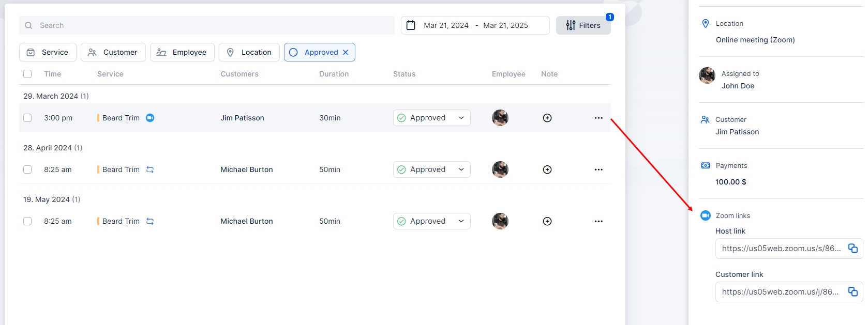The image size is (868, 325).
Task: Click recurring icon on 28. April Beard Trim
Action: coord(150,169)
